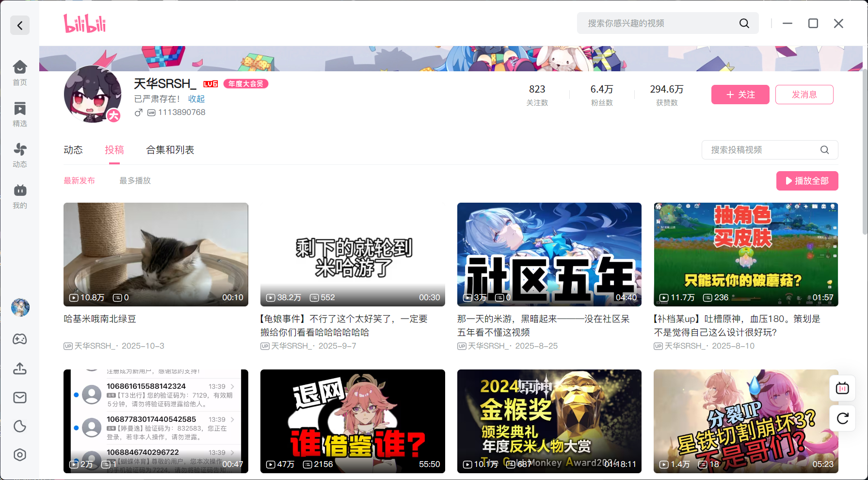The width and height of the screenshot is (868, 480).
Task: Click the upload icon in sidebar
Action: [x=20, y=368]
